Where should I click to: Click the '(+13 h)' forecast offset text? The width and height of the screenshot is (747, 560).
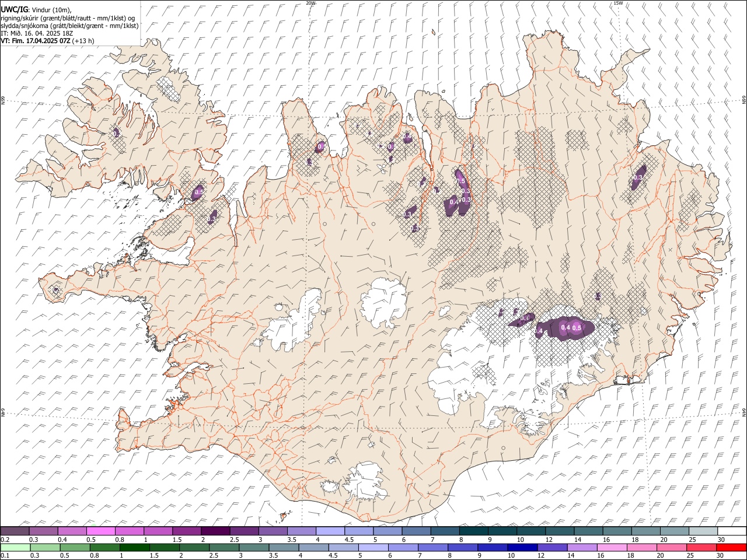[83, 41]
